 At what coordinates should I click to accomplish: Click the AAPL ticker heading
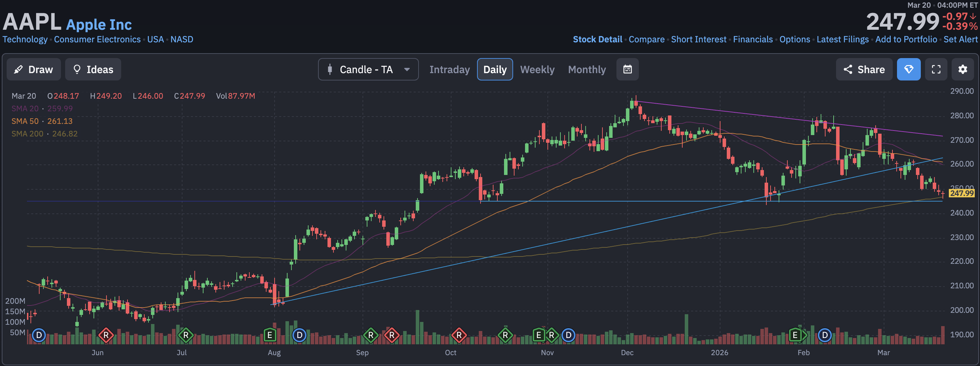click(32, 22)
